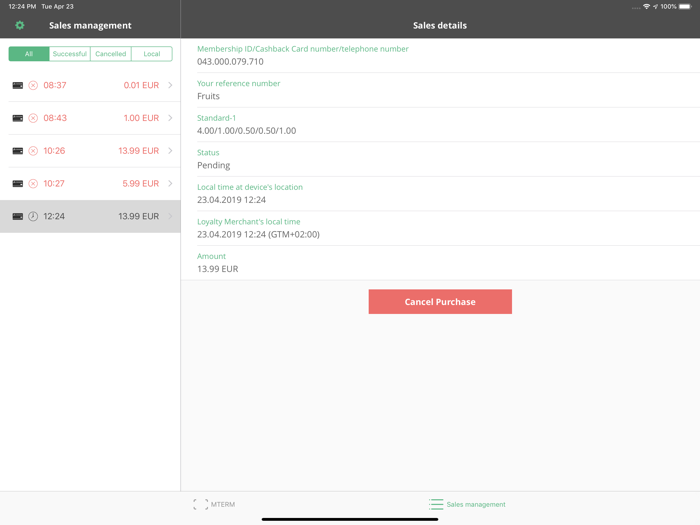The height and width of the screenshot is (525, 700).
Task: Open the MTERM tab
Action: coord(214,504)
